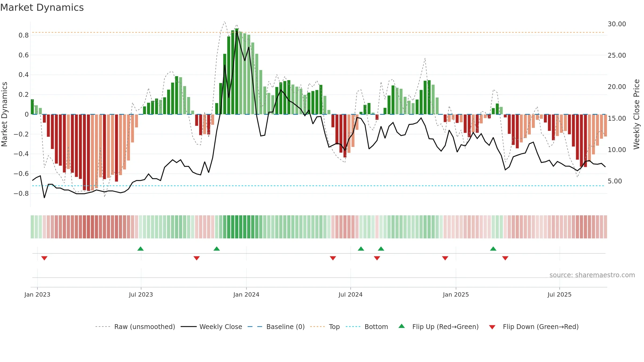Screen dimensions: 644x362
Task: Click the Market Dynamics chart title
Action: pos(42,8)
